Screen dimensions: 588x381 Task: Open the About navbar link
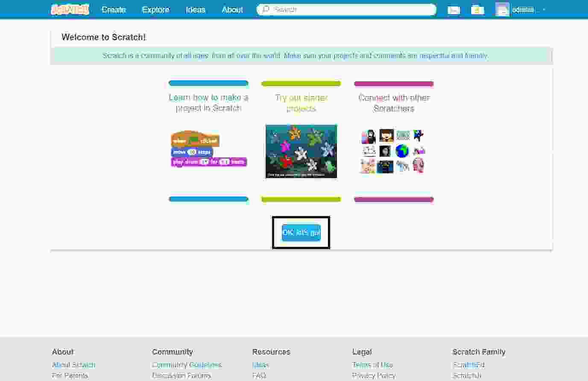[x=232, y=9]
